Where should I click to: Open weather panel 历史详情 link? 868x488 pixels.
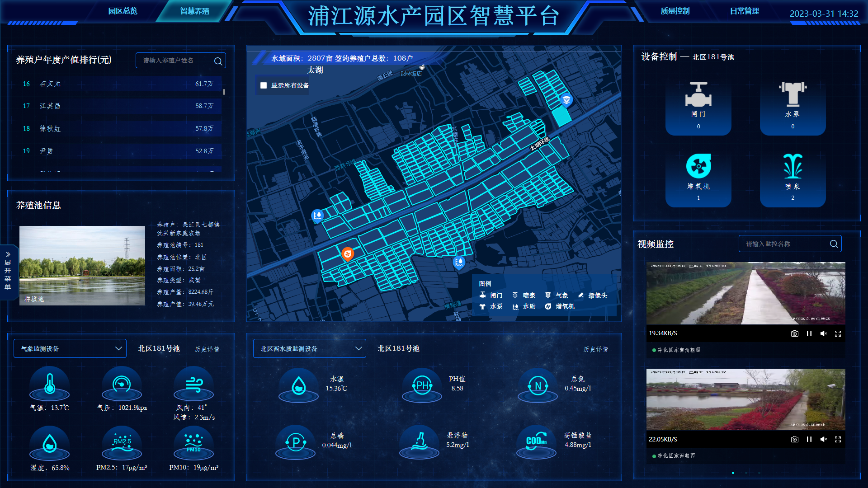click(207, 349)
